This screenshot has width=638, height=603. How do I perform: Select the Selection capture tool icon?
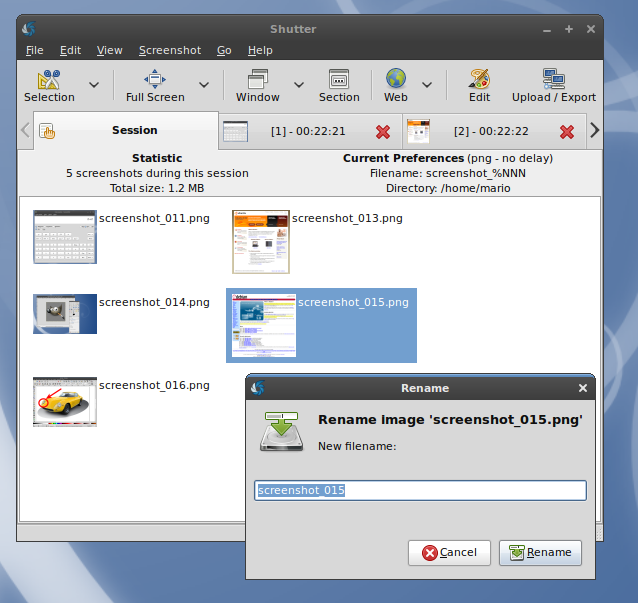49,80
